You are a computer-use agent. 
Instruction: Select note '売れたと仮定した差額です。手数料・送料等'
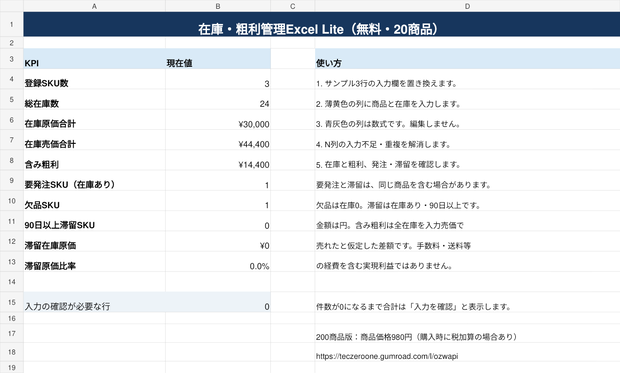pyautogui.click(x=467, y=242)
